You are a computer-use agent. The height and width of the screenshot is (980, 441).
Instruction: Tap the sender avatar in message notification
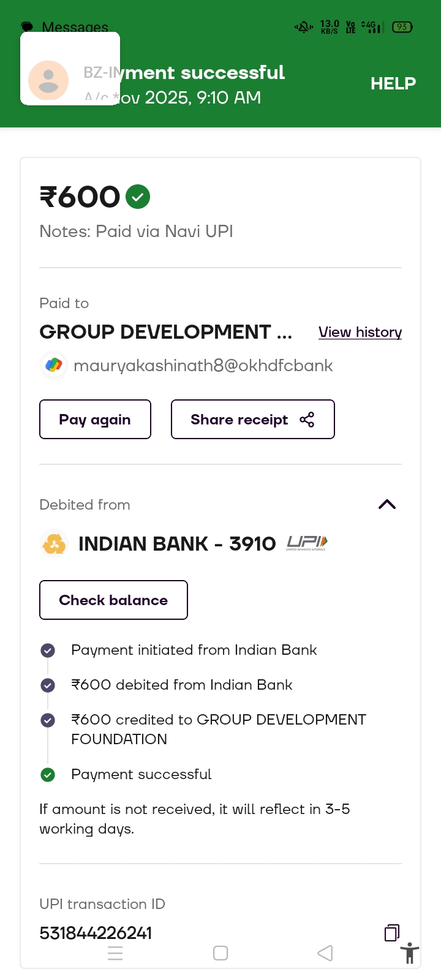[48, 80]
